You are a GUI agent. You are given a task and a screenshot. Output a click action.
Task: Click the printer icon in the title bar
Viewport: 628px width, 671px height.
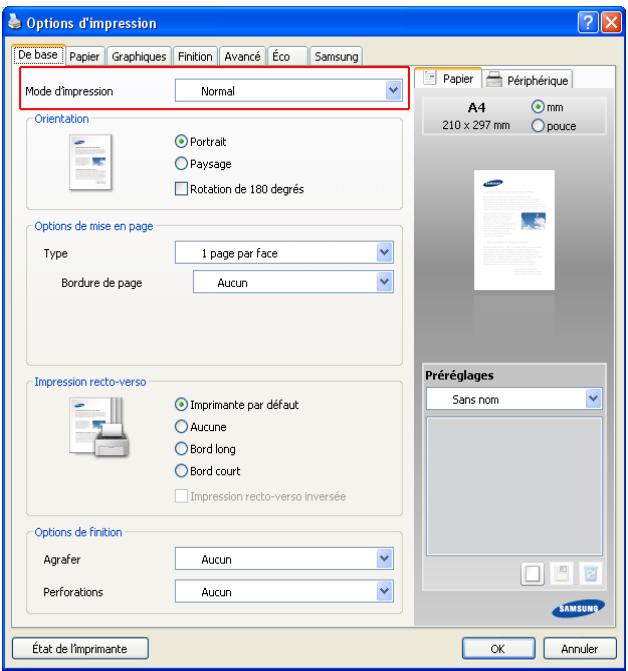click(15, 21)
